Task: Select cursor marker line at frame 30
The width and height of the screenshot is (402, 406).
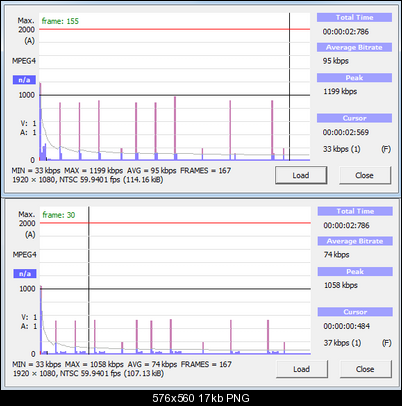Action: tap(89, 280)
